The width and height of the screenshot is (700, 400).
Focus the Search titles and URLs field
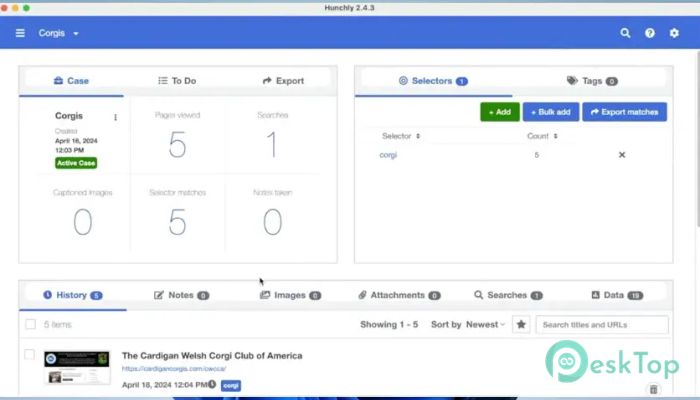pos(602,325)
